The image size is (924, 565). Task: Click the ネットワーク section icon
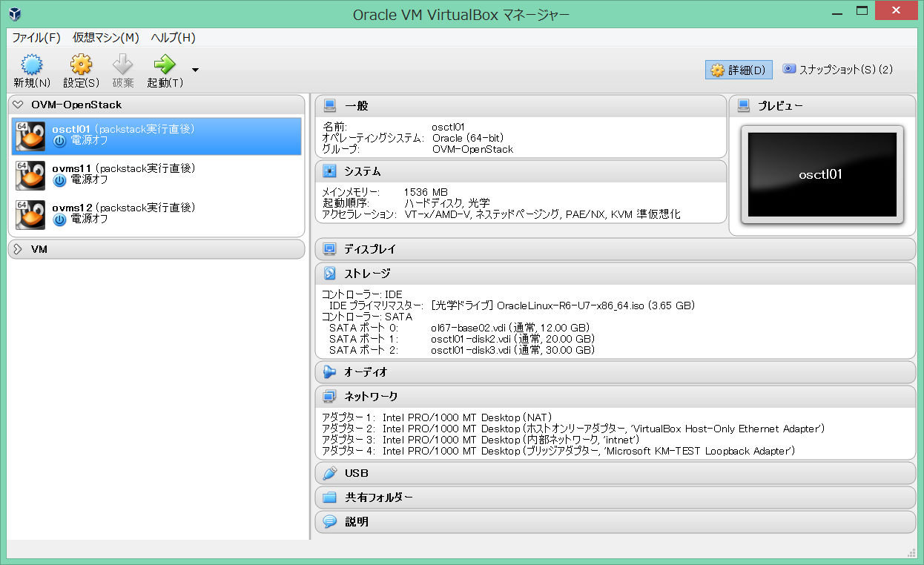[329, 396]
